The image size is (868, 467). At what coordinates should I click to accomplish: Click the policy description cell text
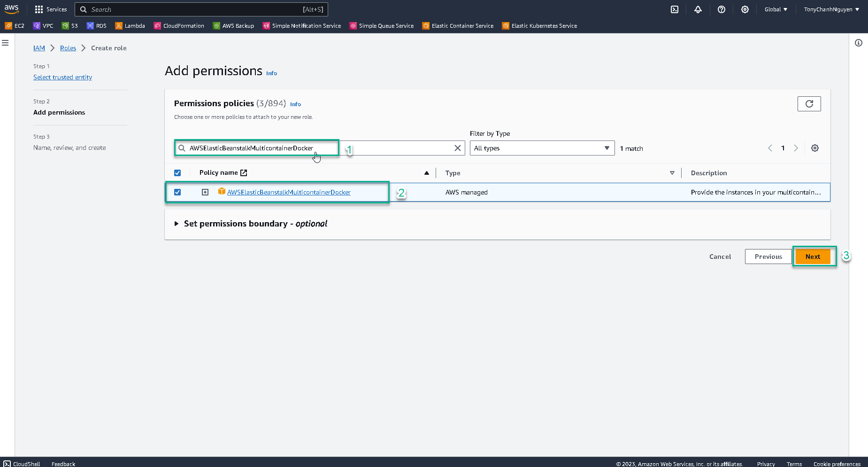click(x=756, y=192)
